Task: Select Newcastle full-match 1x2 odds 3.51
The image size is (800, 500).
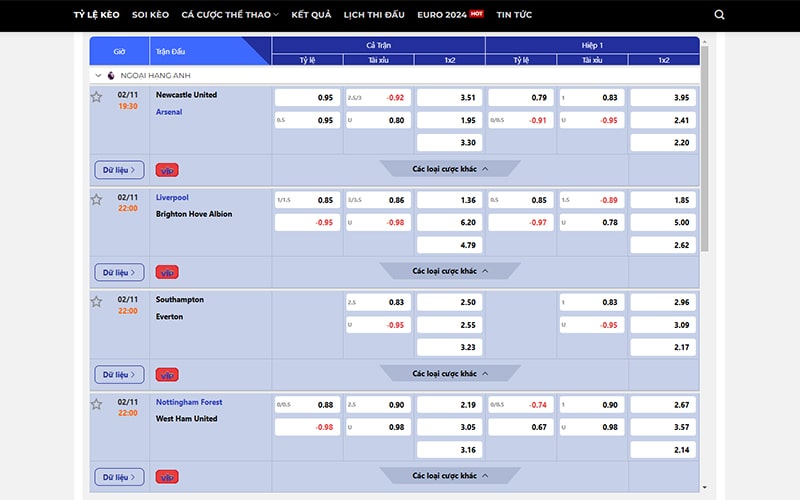Action: click(x=449, y=97)
